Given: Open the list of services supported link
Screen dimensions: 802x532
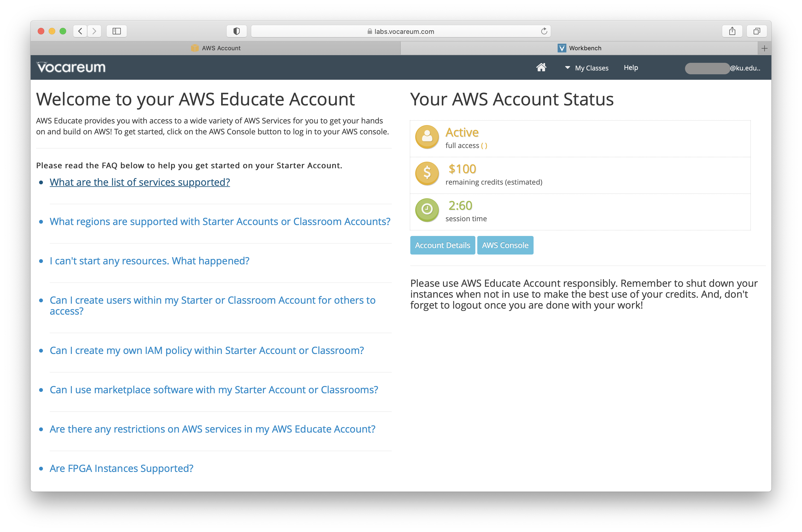Looking at the screenshot, I should 140,182.
